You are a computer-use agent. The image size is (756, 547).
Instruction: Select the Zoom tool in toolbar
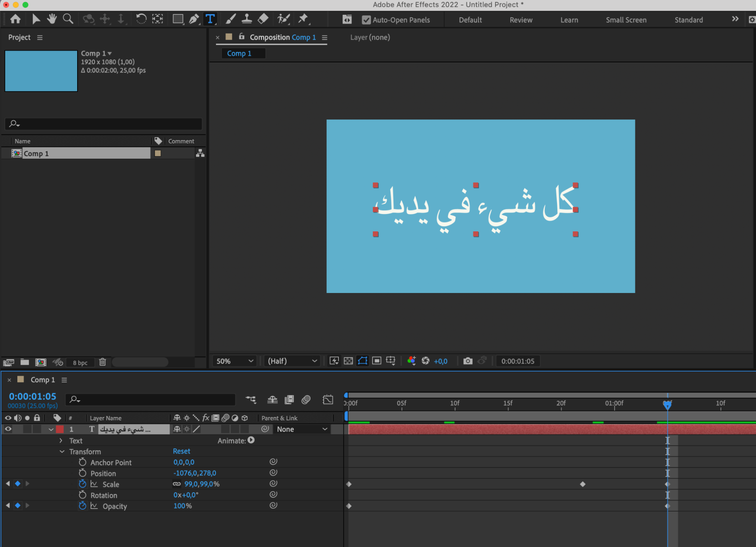[x=68, y=19]
